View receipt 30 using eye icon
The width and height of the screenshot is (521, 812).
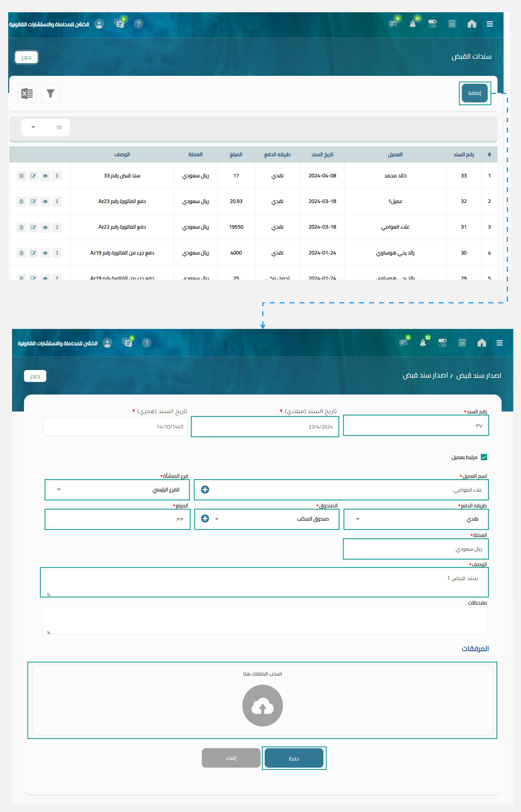(x=45, y=253)
